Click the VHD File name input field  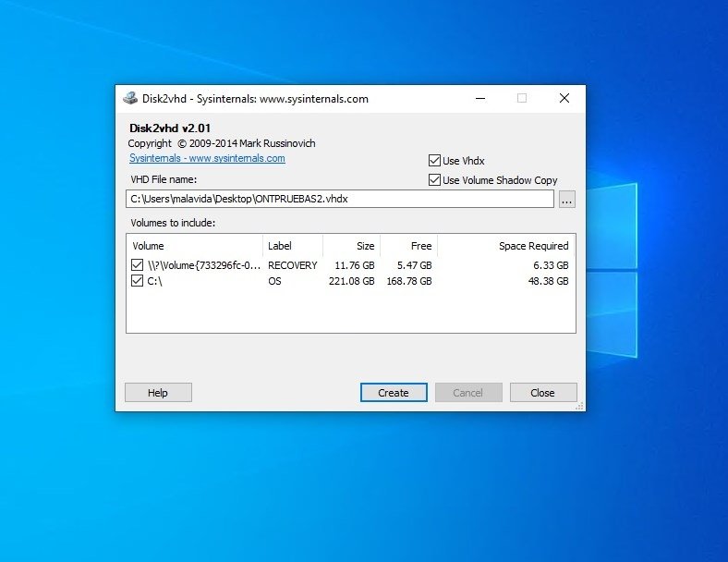(340, 200)
